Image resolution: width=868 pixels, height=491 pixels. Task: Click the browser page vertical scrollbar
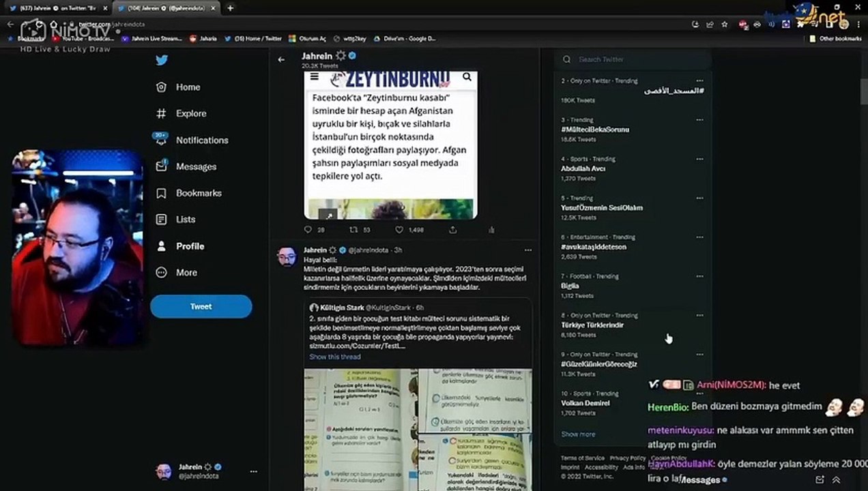[864, 90]
